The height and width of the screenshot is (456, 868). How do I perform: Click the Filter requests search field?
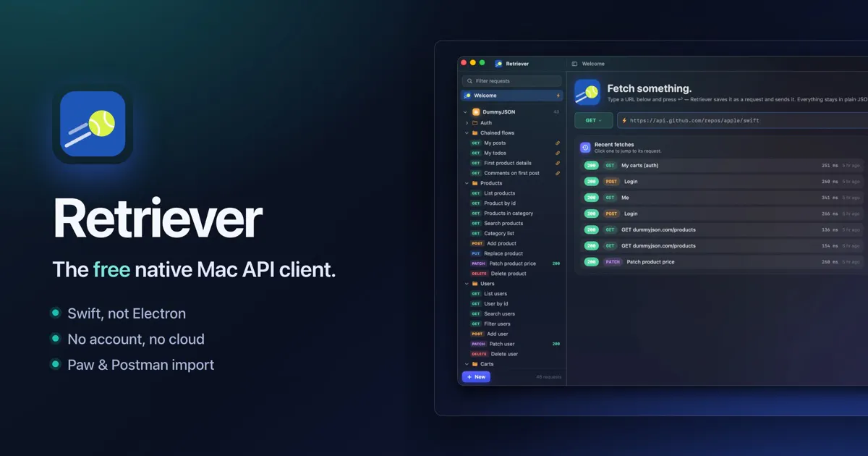click(x=511, y=81)
